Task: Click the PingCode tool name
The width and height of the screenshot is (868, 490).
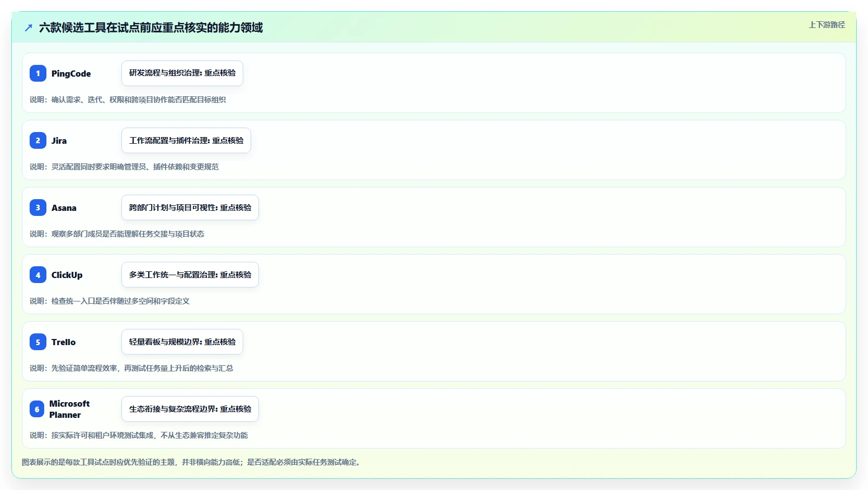Action: [71, 73]
